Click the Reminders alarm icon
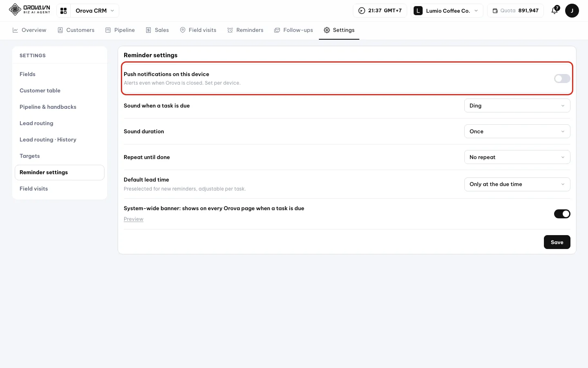 tap(230, 30)
